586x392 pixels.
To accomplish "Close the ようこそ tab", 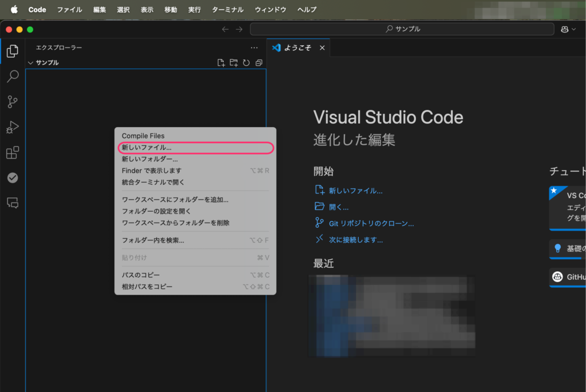I will tap(322, 48).
